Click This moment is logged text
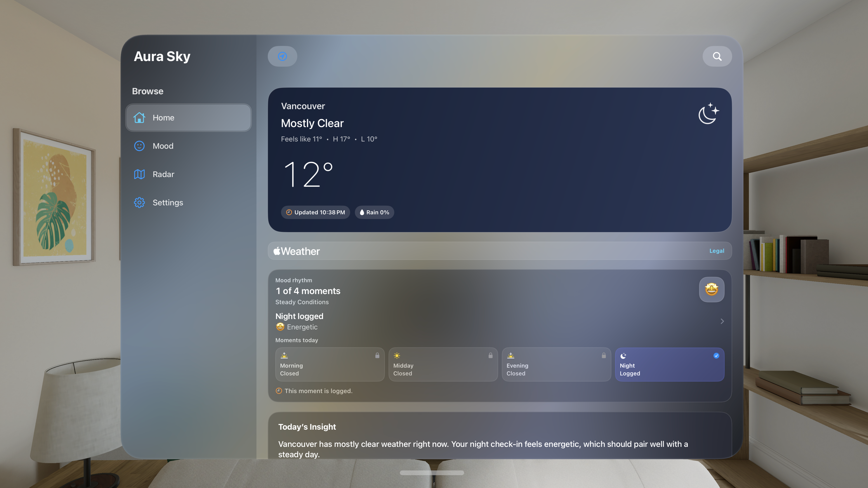 click(318, 391)
